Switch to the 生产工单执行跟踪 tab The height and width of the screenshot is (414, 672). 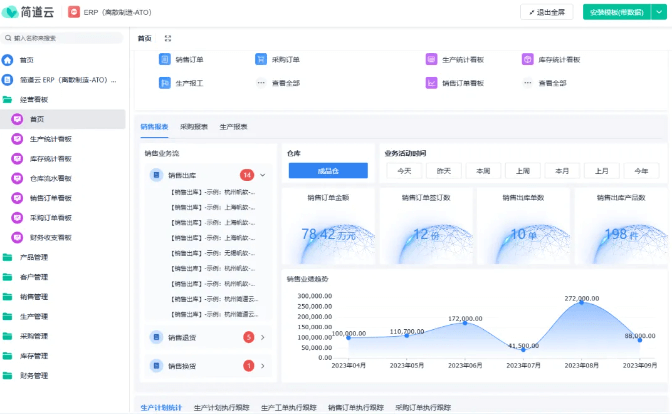point(288,408)
